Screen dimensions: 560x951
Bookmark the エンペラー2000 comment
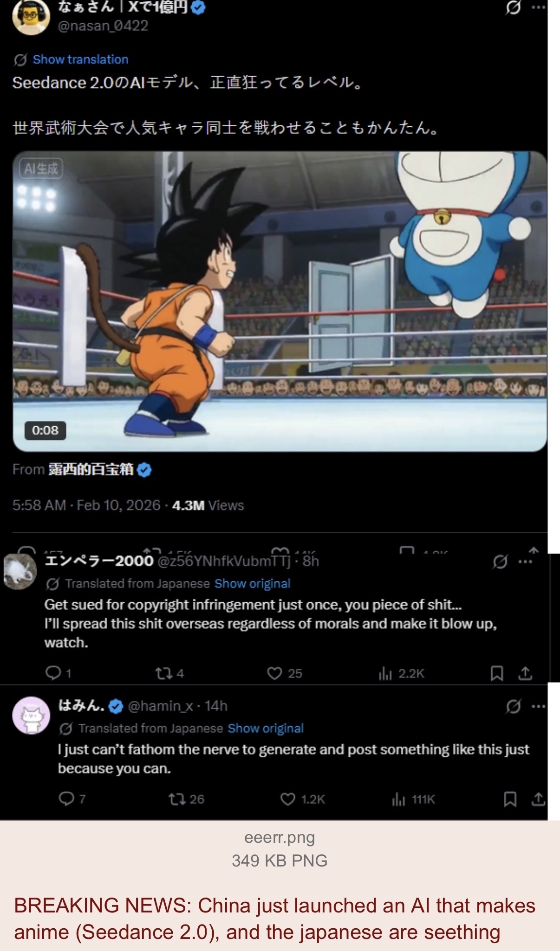(497, 673)
